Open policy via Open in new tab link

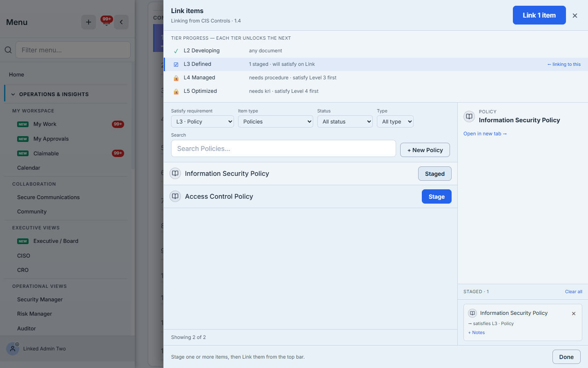485,134
